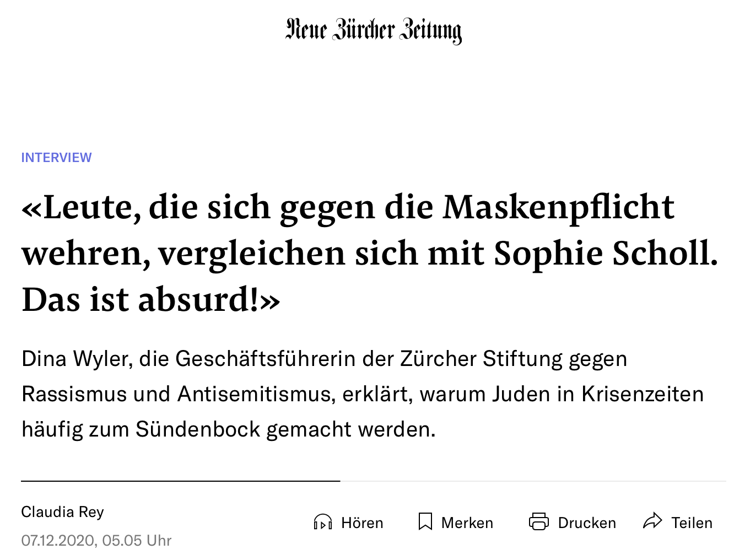The image size is (734, 560).
Task: Click the time "05.05 Uhr" beside the date
Action: pyautogui.click(x=137, y=540)
